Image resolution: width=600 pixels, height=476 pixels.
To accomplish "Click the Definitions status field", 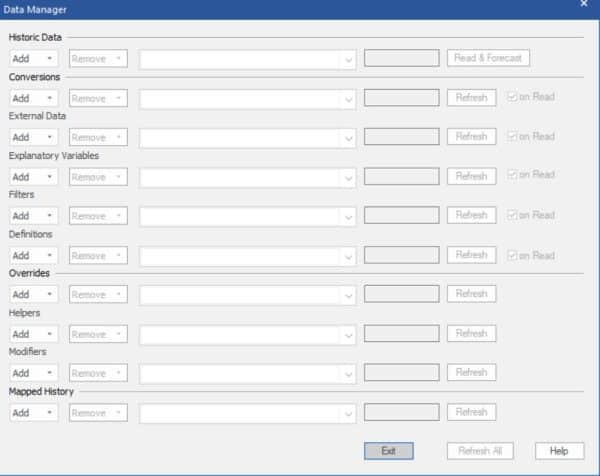I will [402, 255].
